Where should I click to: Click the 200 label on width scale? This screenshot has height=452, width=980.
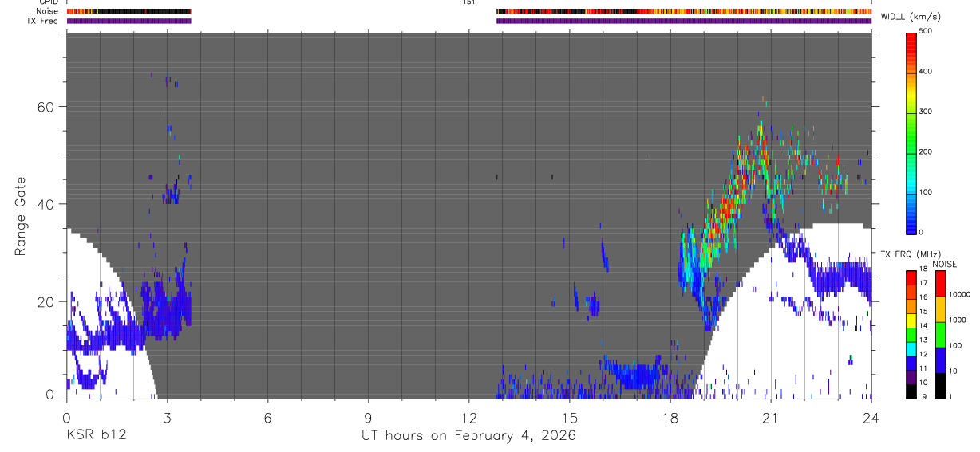pyautogui.click(x=926, y=151)
